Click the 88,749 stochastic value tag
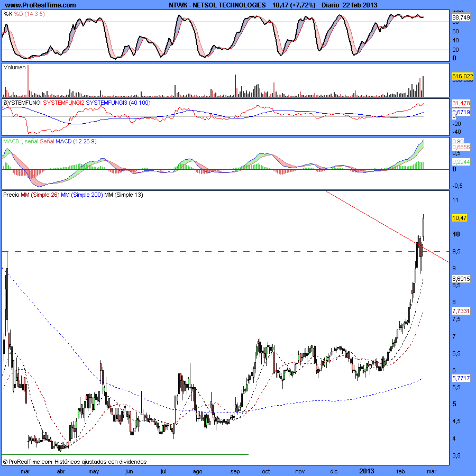The width and height of the screenshot is (476, 476). tap(461, 17)
